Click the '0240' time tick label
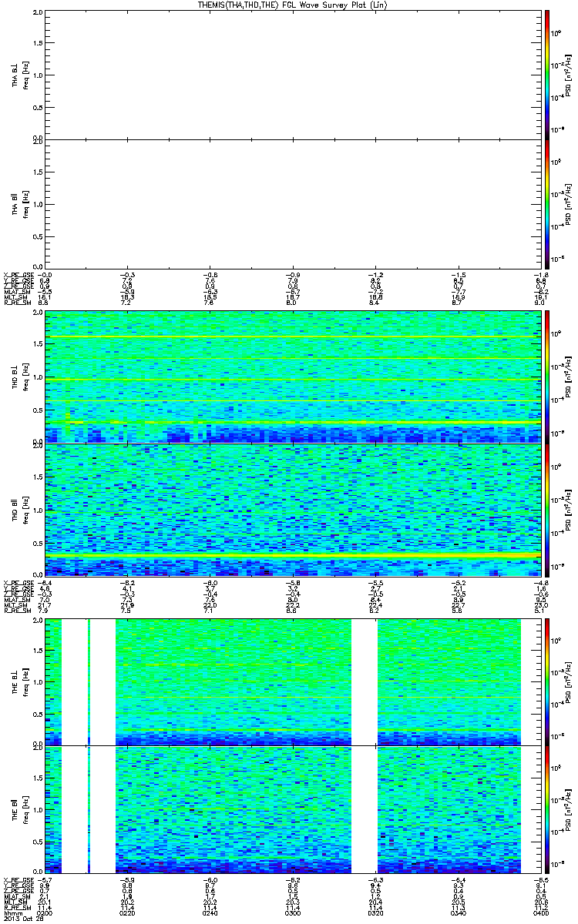The width and height of the screenshot is (578, 924). [x=211, y=913]
